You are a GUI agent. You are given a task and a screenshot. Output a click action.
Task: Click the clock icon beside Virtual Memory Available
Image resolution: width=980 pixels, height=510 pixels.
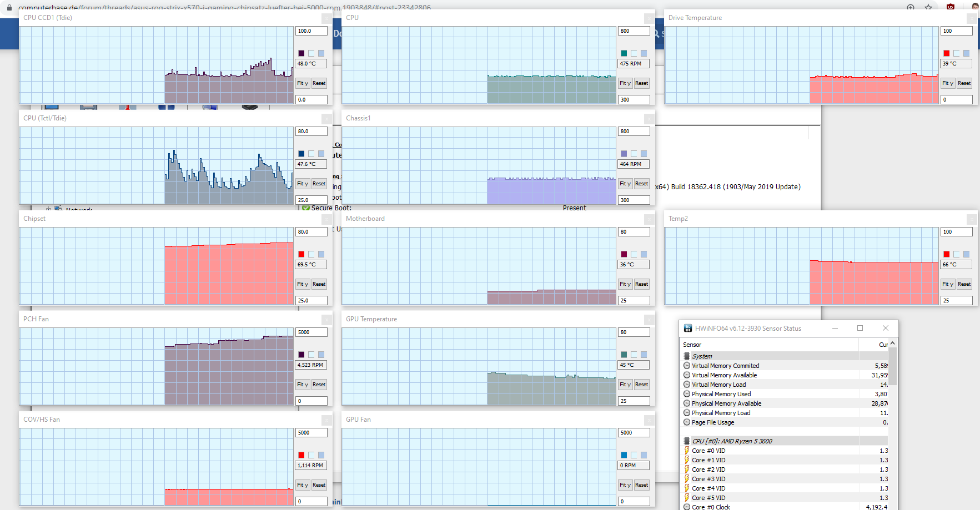click(687, 375)
